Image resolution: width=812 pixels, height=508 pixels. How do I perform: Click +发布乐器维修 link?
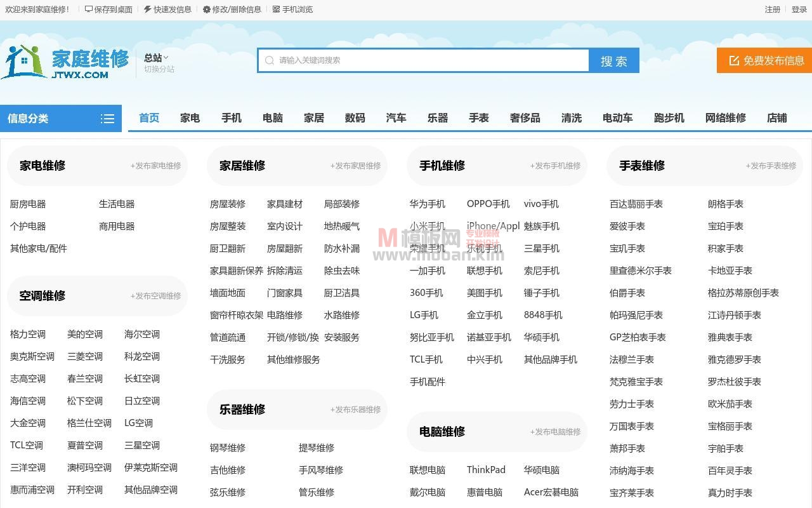click(355, 410)
